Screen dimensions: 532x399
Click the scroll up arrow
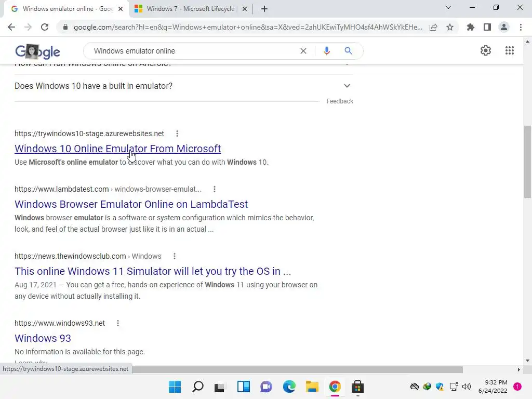[527, 42]
